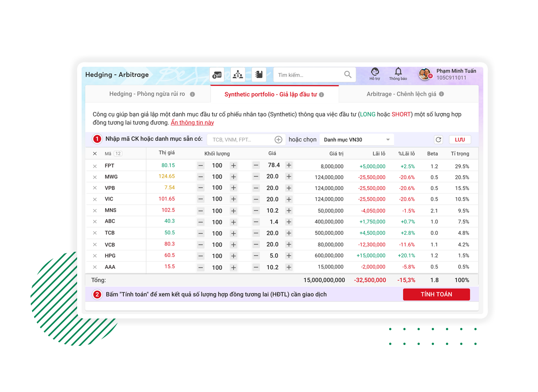Click the refresh icon beside LƯU
The width and height of the screenshot is (538, 392).
click(x=438, y=140)
